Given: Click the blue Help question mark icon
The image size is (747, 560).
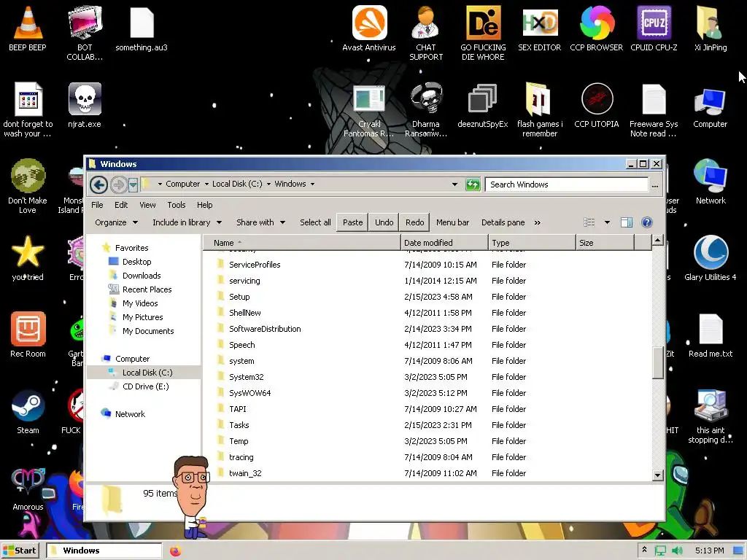Looking at the screenshot, I should [646, 222].
